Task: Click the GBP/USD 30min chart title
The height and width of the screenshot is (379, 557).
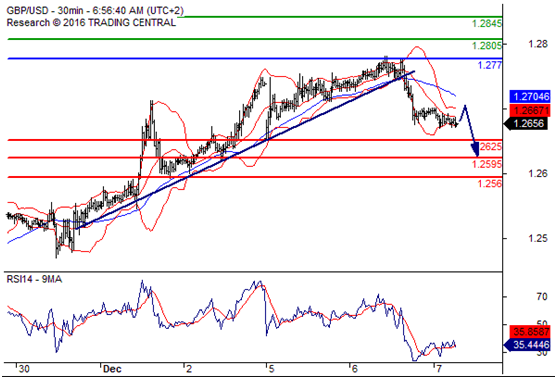Action: pyautogui.click(x=95, y=11)
